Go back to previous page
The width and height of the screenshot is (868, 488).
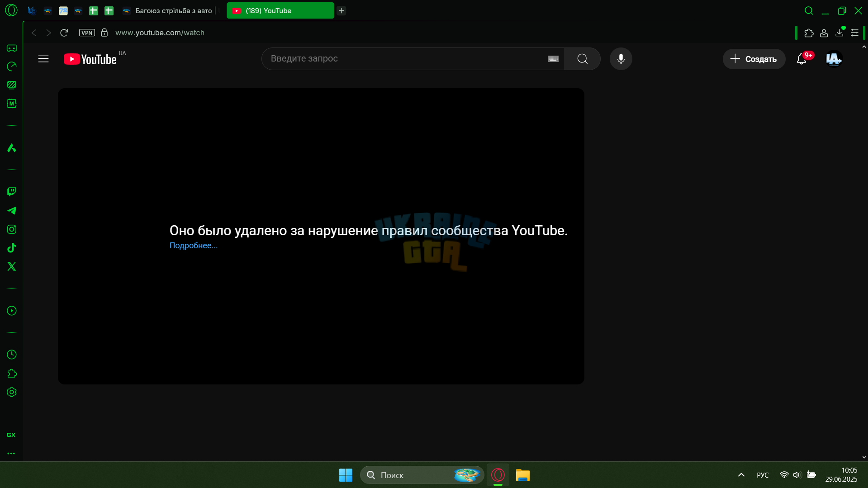click(x=34, y=33)
